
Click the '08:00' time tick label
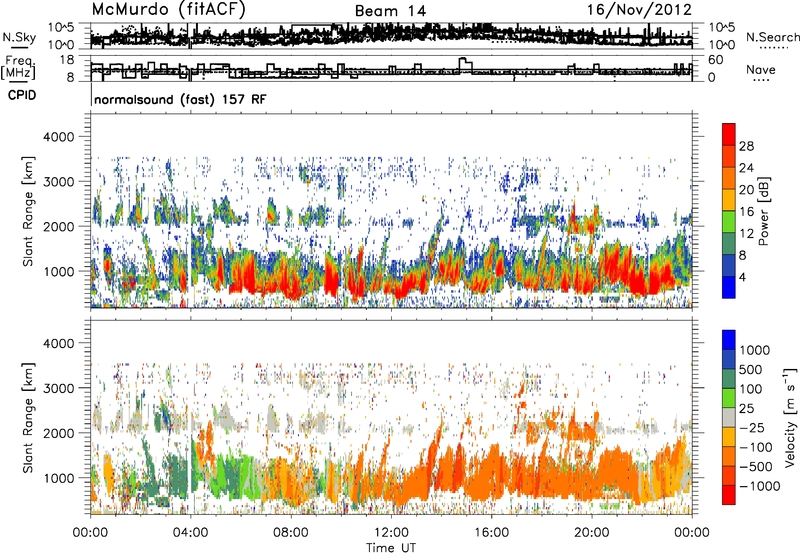(x=290, y=533)
